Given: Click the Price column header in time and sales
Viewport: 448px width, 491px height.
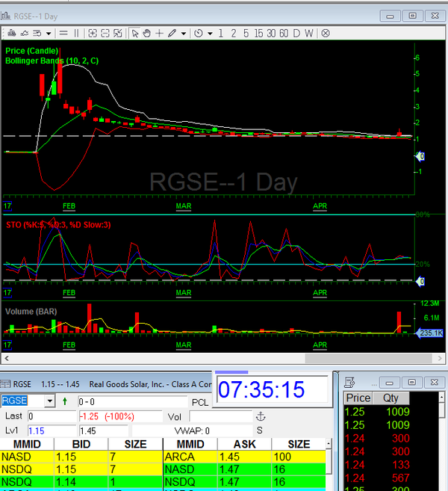Looking at the screenshot, I should click(x=358, y=398).
